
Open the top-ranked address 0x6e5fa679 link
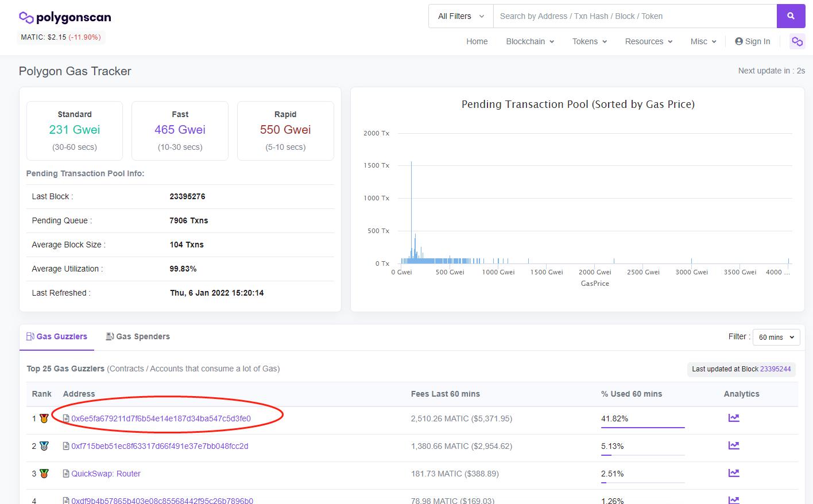[161, 418]
